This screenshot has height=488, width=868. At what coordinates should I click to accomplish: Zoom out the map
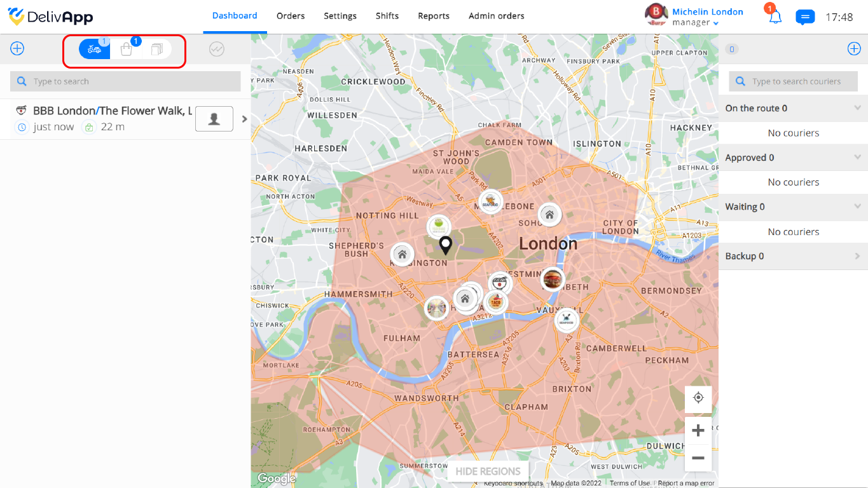(698, 457)
